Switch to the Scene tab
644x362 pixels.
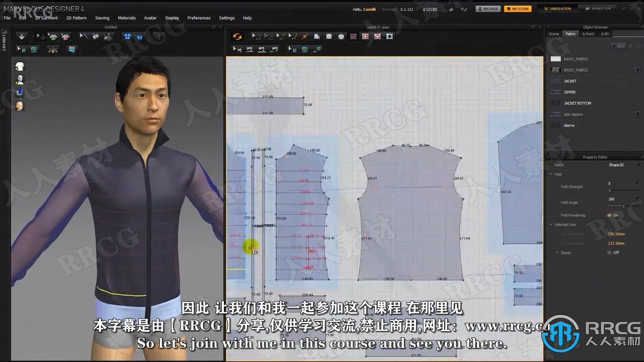pos(554,34)
